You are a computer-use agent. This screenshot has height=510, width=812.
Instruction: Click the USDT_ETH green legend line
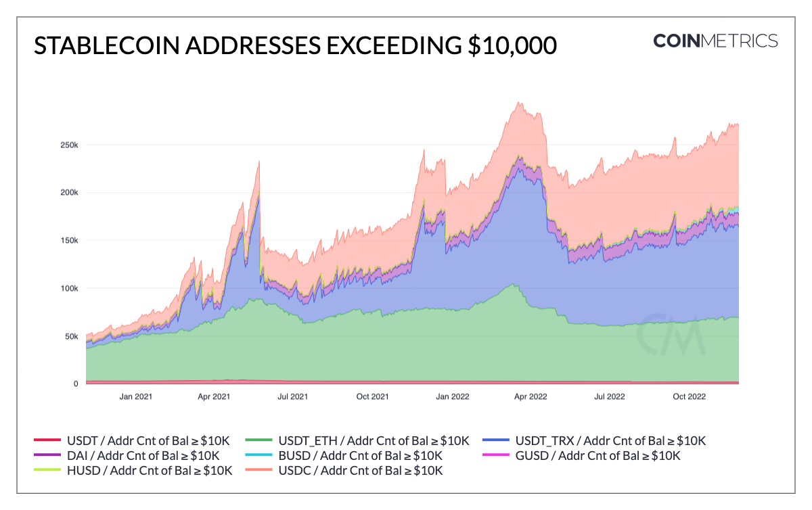click(259, 441)
